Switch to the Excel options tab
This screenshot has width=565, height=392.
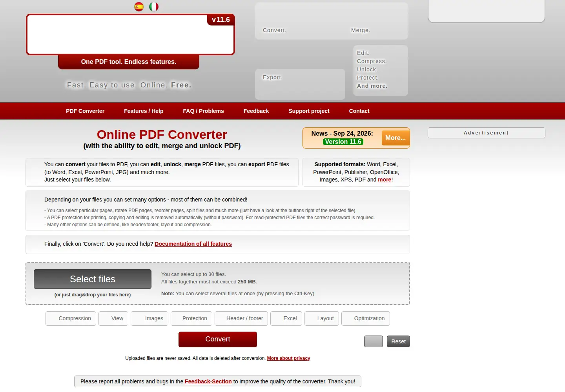(x=286, y=318)
